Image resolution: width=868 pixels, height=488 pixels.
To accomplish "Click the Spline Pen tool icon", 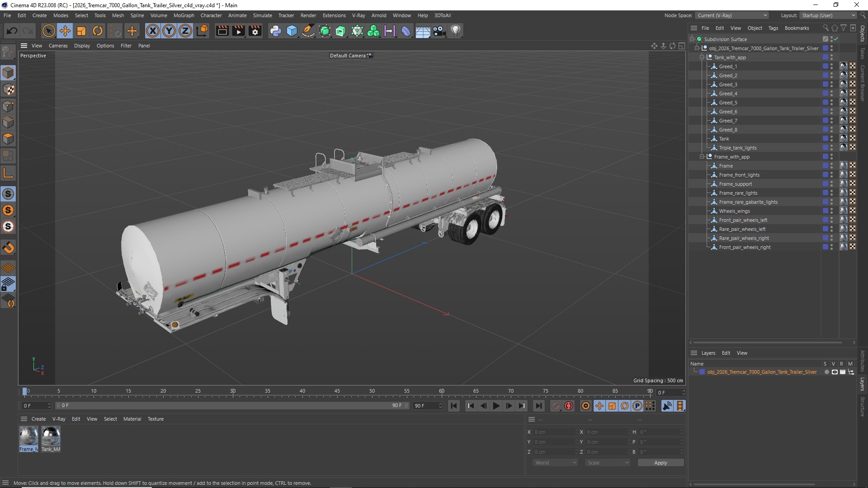I will [308, 31].
